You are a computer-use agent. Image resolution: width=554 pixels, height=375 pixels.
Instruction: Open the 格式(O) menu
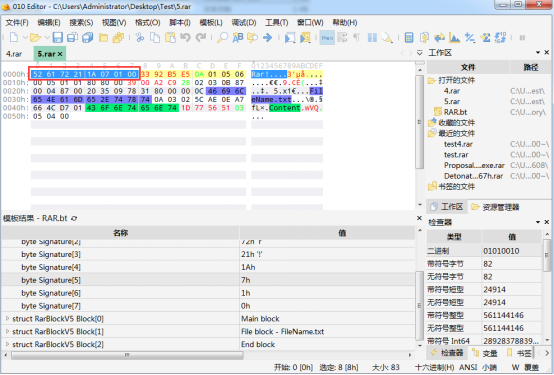[x=147, y=23]
